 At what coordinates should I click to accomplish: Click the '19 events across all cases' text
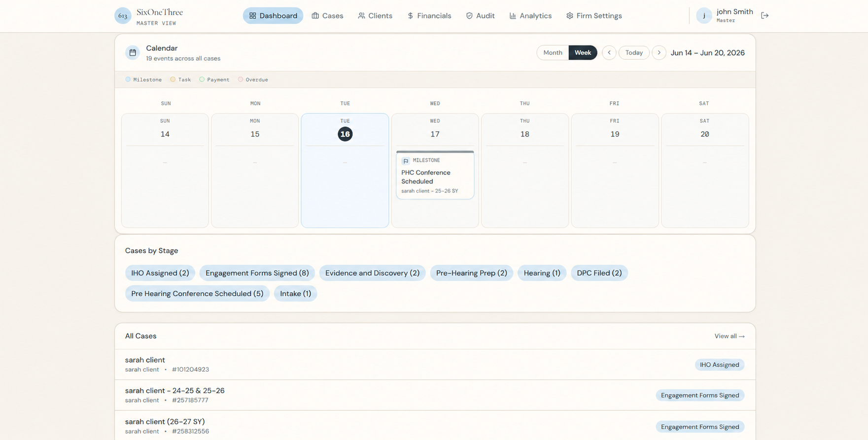(x=183, y=59)
